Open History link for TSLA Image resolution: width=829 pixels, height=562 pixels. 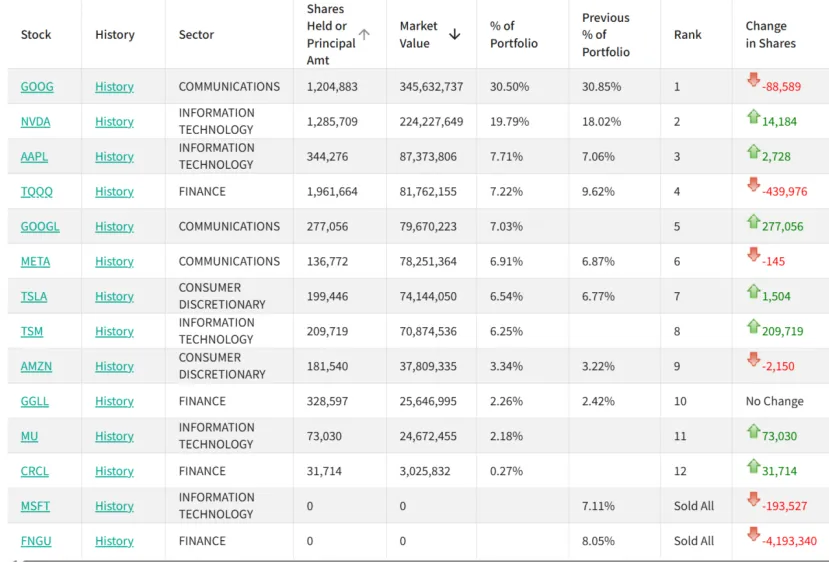click(x=114, y=297)
